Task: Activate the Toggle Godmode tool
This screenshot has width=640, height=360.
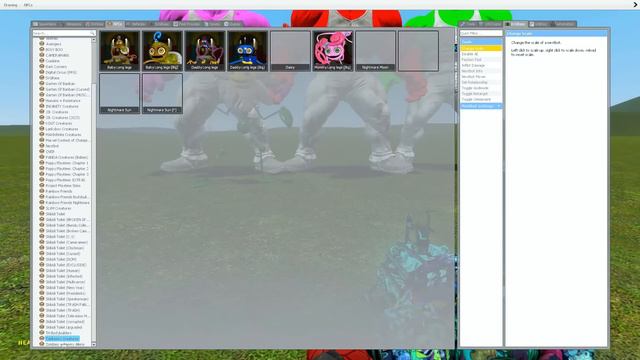Action: click(481, 88)
